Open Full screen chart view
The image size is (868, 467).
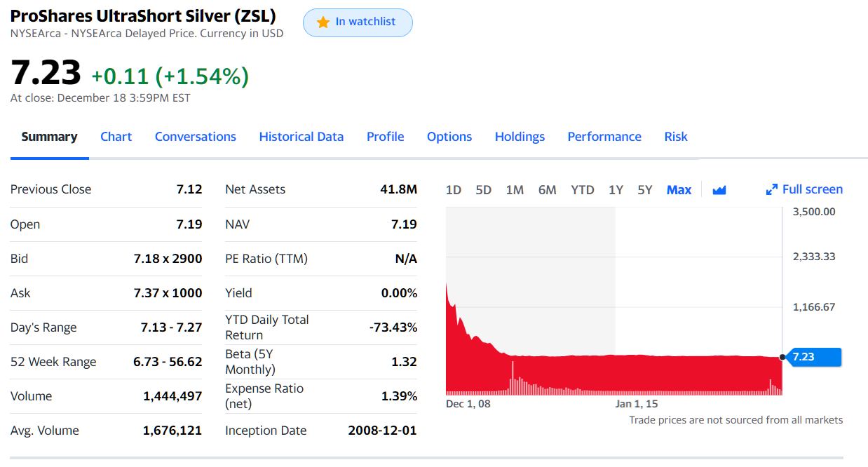pos(805,189)
